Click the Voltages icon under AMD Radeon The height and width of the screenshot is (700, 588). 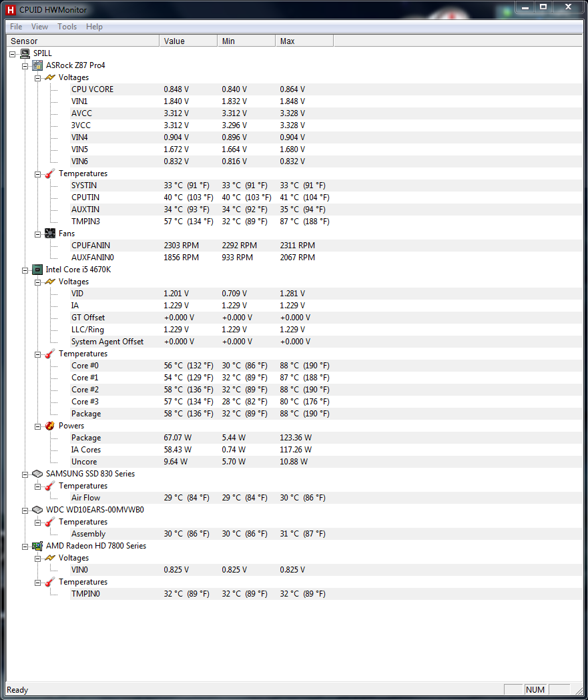tap(50, 558)
